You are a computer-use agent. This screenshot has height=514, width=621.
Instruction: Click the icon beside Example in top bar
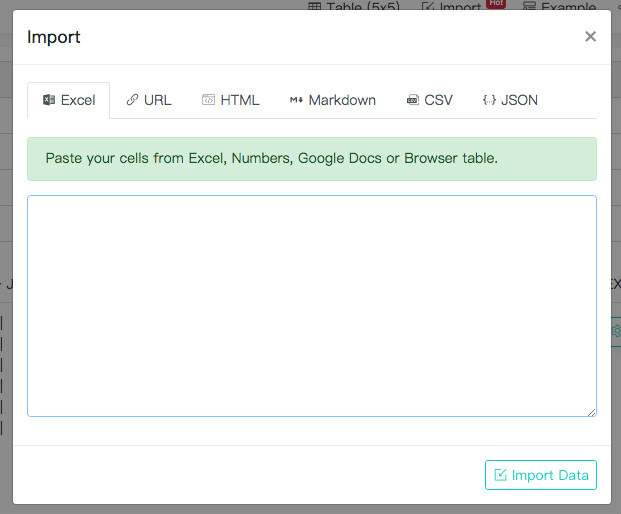529,7
